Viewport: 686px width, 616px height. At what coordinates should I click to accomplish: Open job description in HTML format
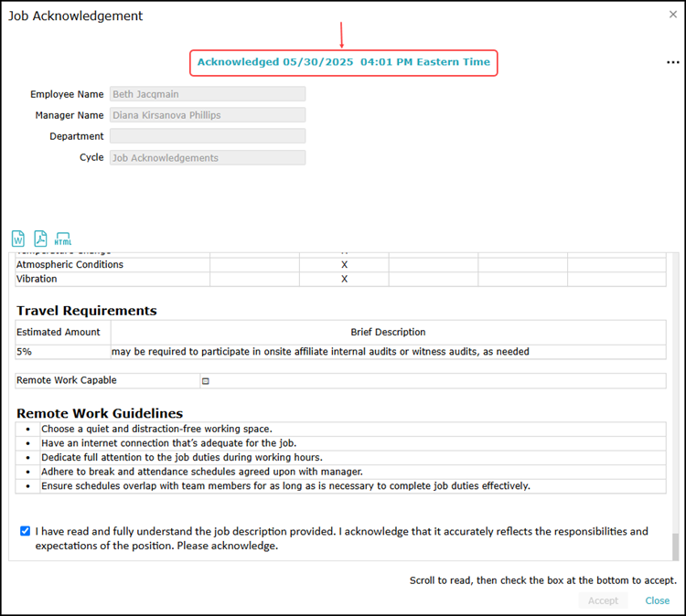63,239
